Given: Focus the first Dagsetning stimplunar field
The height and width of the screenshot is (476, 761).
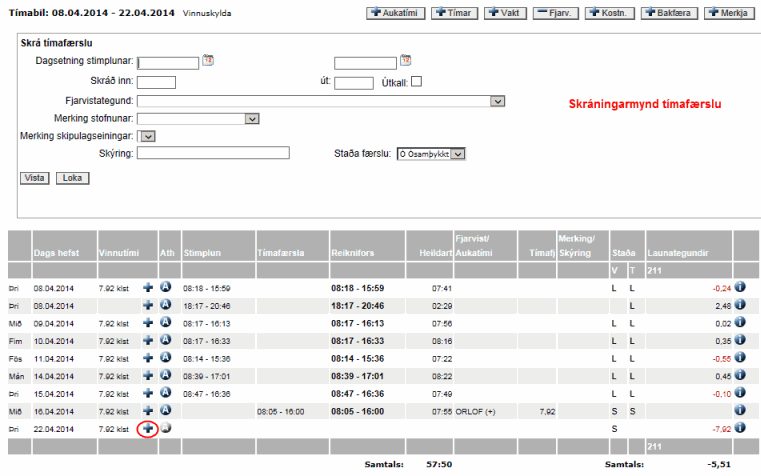Looking at the screenshot, I should pyautogui.click(x=168, y=63).
